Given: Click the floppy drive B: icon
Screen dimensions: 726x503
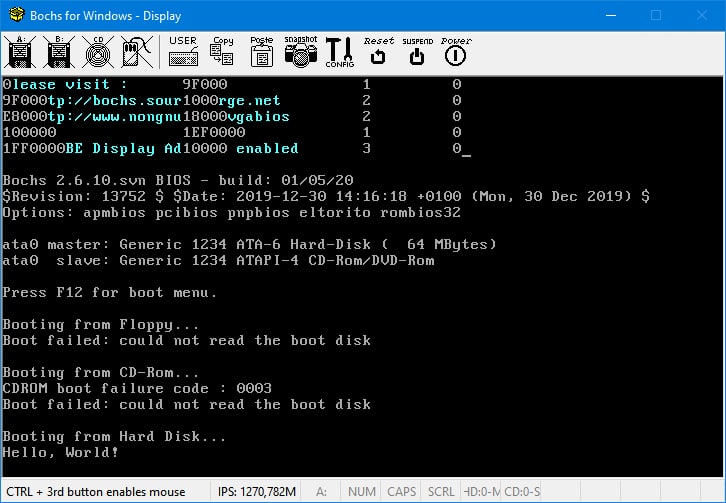Looking at the screenshot, I should click(x=59, y=52).
